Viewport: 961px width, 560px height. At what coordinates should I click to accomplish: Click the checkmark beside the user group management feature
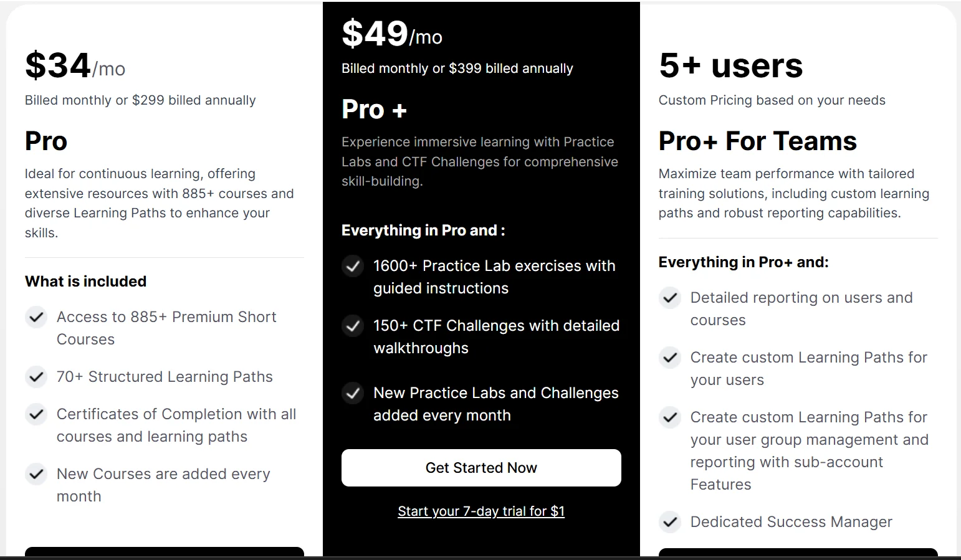670,417
